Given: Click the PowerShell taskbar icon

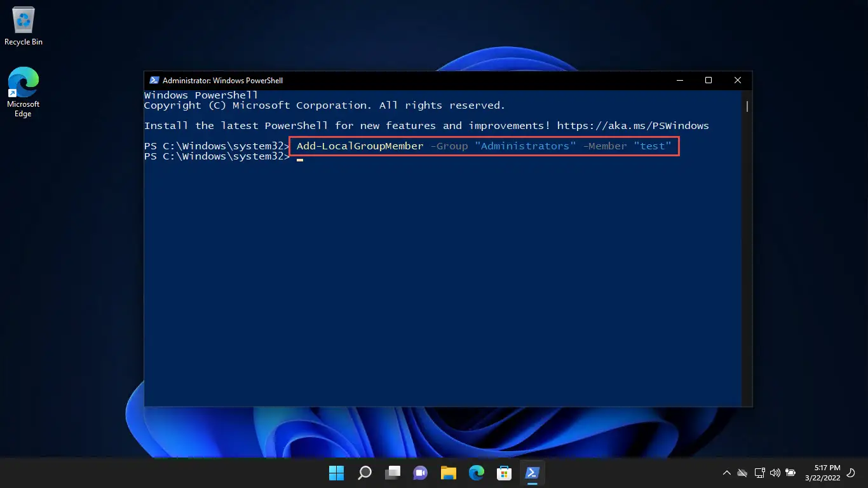Looking at the screenshot, I should click(x=532, y=473).
